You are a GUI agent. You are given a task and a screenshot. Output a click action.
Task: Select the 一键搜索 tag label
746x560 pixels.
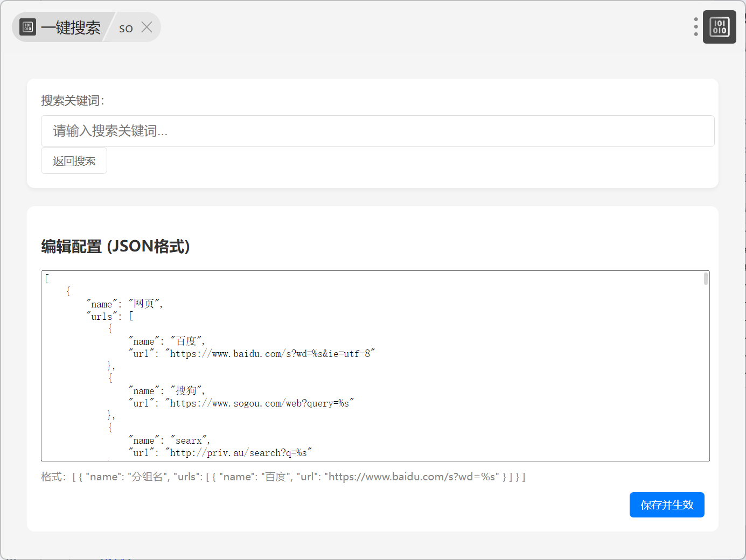tap(71, 27)
